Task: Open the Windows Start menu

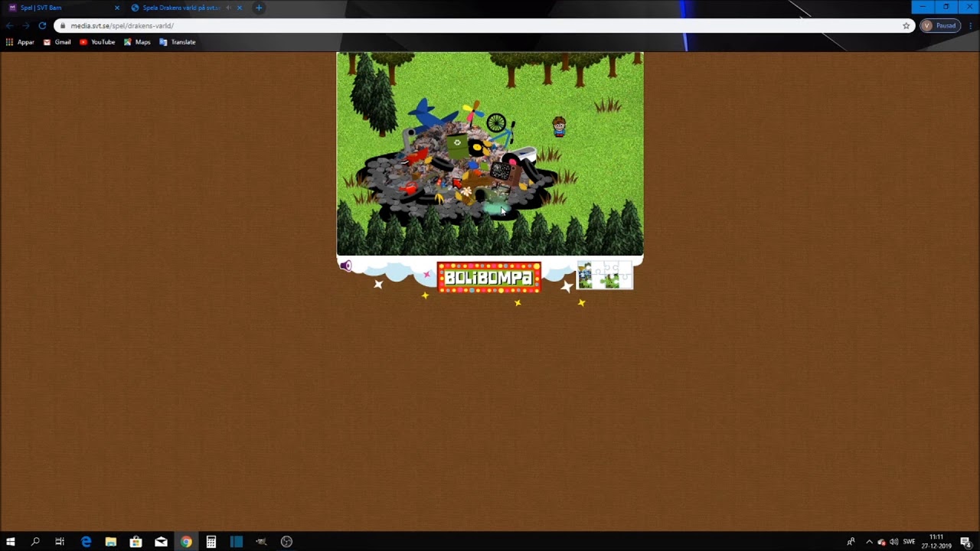Action: (x=11, y=542)
